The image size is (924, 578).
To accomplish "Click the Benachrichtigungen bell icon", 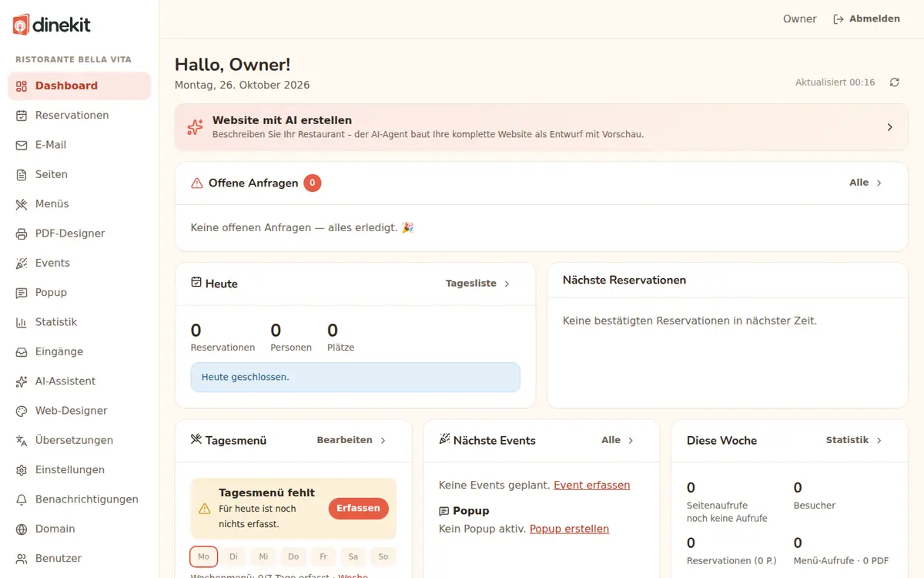I will 22,499.
